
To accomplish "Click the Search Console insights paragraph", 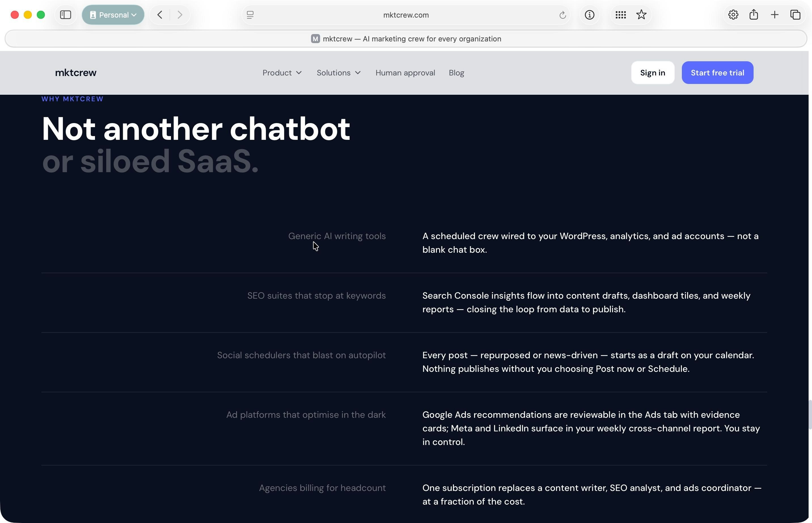I will click(586, 302).
